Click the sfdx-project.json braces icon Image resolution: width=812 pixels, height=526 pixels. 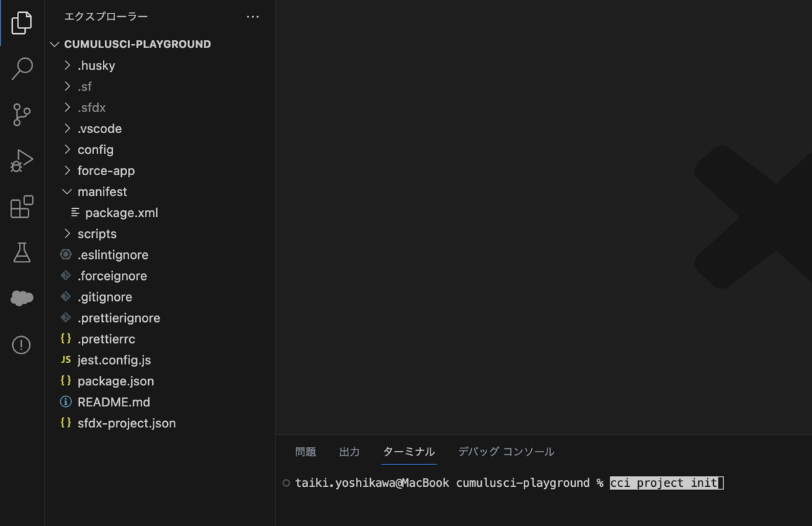pyautogui.click(x=66, y=423)
